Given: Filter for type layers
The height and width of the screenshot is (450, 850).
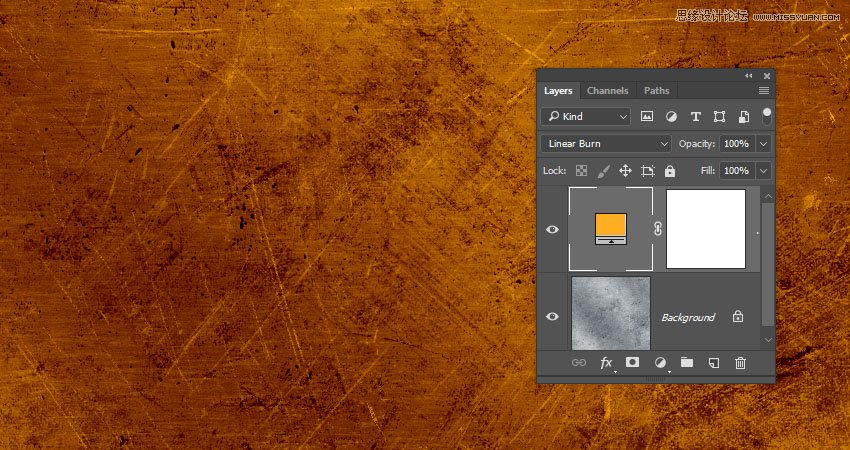Looking at the screenshot, I should (x=696, y=117).
